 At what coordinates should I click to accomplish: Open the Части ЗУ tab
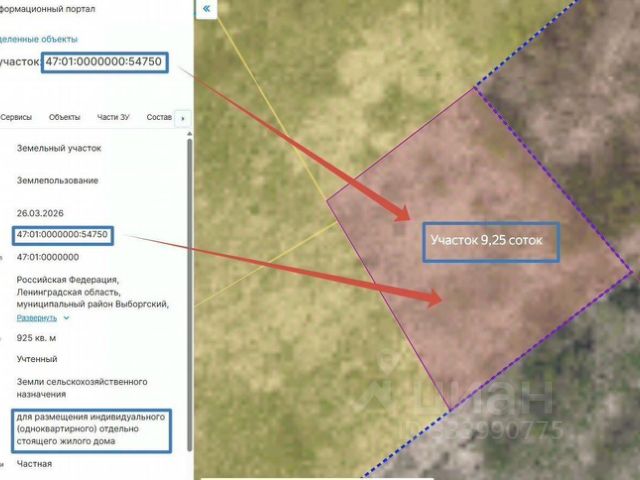click(113, 117)
